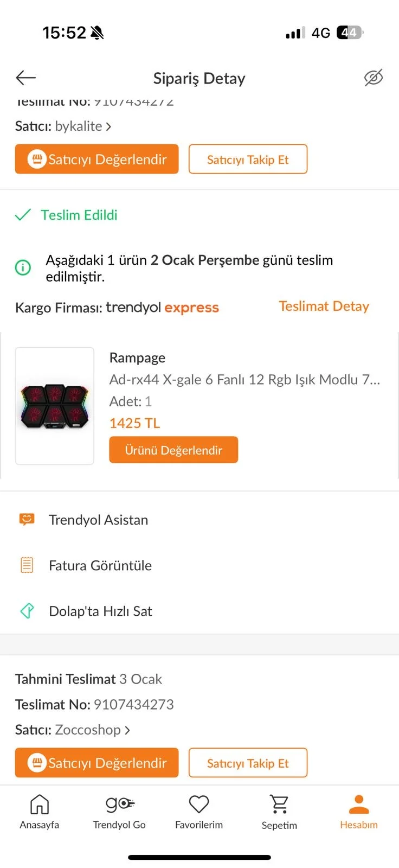Image resolution: width=399 pixels, height=868 pixels.
Task: Tap the delivery info circle icon
Action: tap(23, 267)
